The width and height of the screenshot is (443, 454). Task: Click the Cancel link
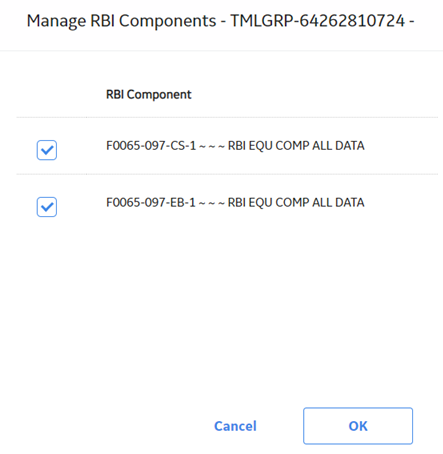tap(235, 426)
